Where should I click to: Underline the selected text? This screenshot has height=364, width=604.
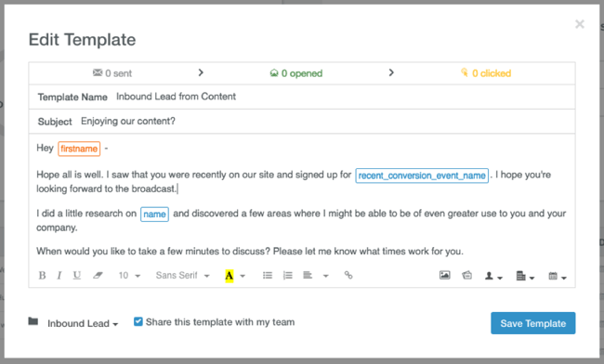click(77, 276)
